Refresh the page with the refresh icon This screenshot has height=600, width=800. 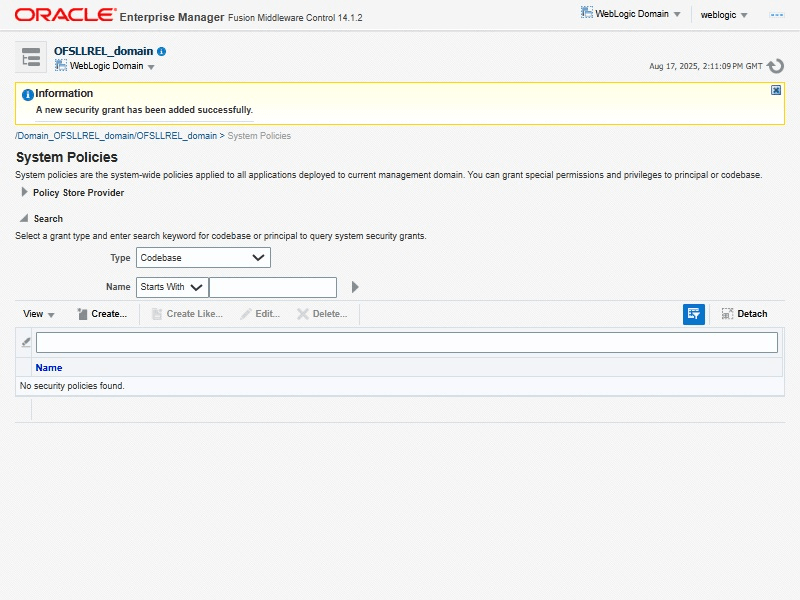point(775,66)
